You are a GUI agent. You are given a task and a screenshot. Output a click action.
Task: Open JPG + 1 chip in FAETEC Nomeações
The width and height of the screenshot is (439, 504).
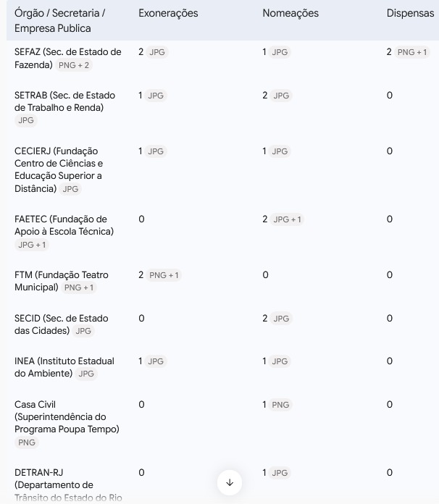tap(287, 219)
